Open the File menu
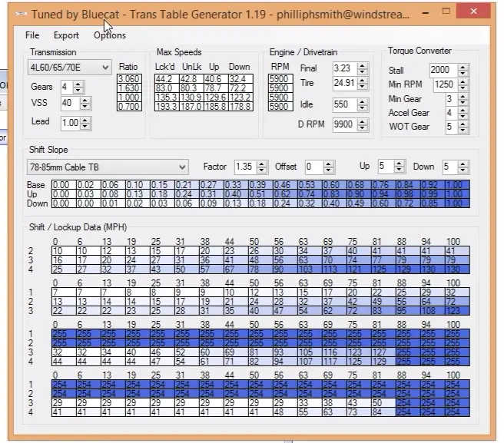 [32, 35]
